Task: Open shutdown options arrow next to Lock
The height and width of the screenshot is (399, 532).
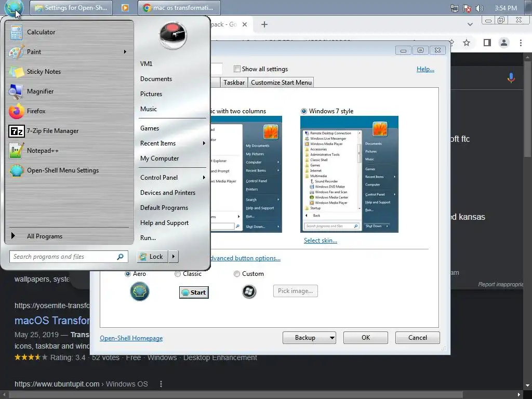Action: click(x=174, y=257)
